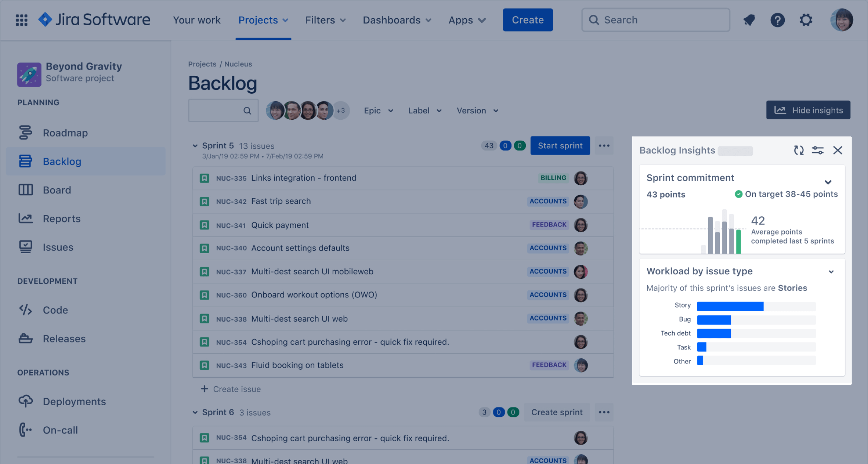Close the Backlog Insights panel

[838, 150]
